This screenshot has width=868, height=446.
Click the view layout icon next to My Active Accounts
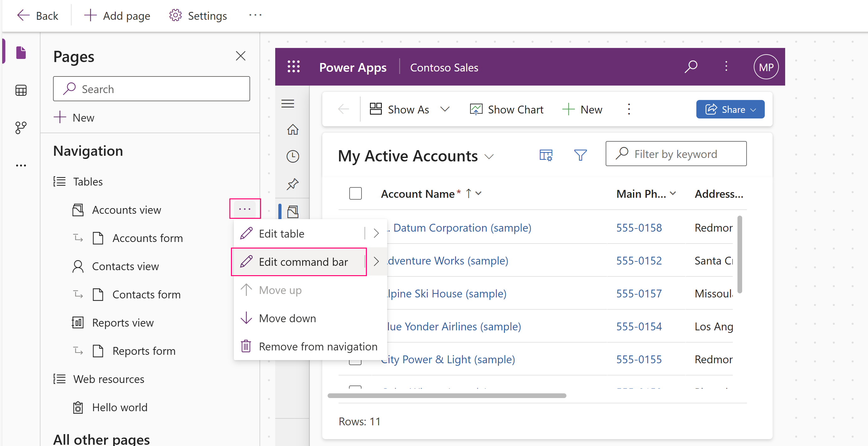[x=546, y=154]
